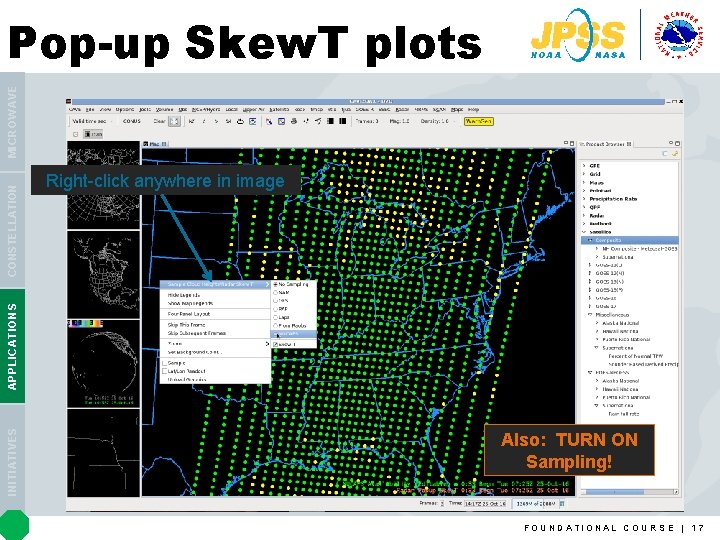Select the NAM radio option
720x540 pixels.
click(281, 292)
